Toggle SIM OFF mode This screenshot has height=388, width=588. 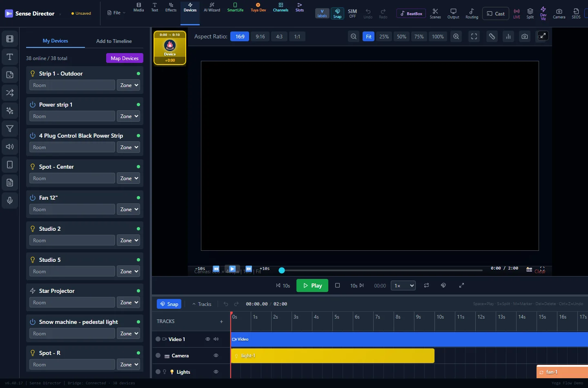point(352,13)
